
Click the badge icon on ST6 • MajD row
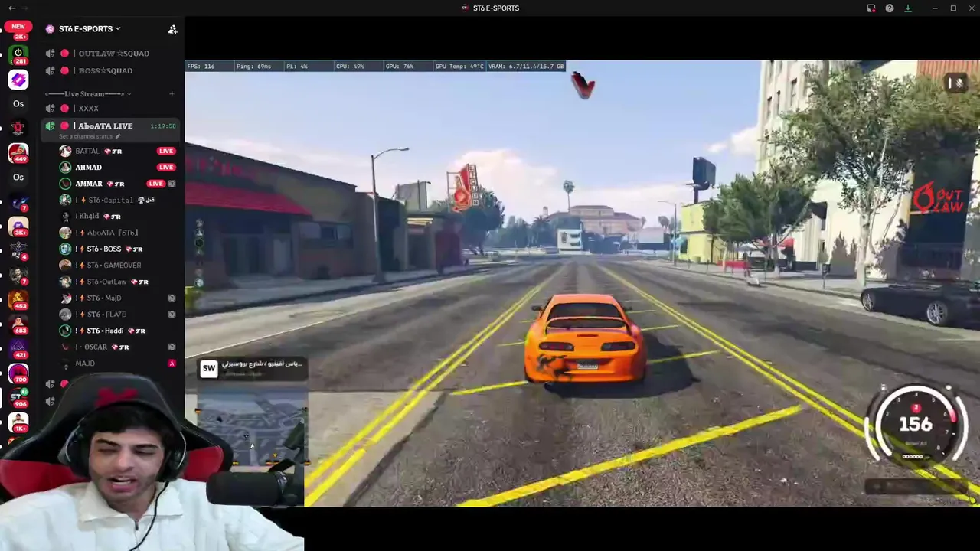click(x=171, y=298)
